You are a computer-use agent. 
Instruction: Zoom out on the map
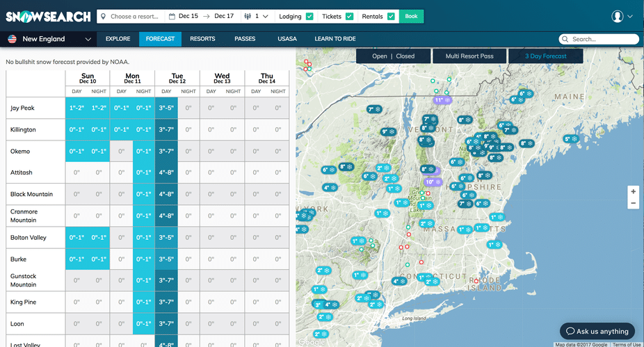point(633,203)
